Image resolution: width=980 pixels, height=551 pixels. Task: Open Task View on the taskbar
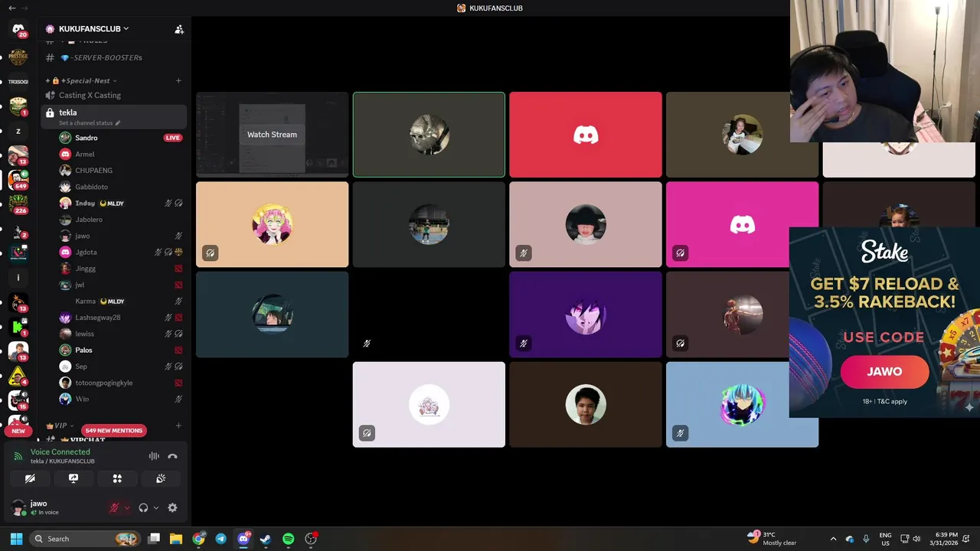click(154, 539)
